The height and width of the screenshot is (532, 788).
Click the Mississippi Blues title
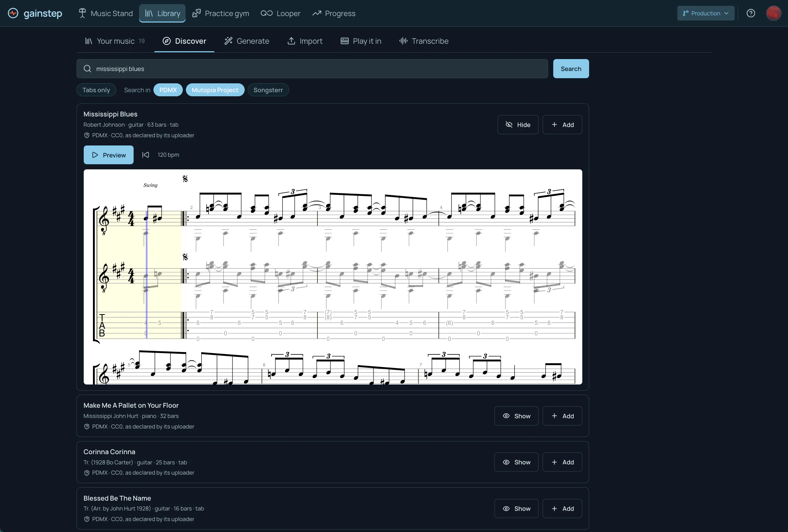pyautogui.click(x=110, y=114)
